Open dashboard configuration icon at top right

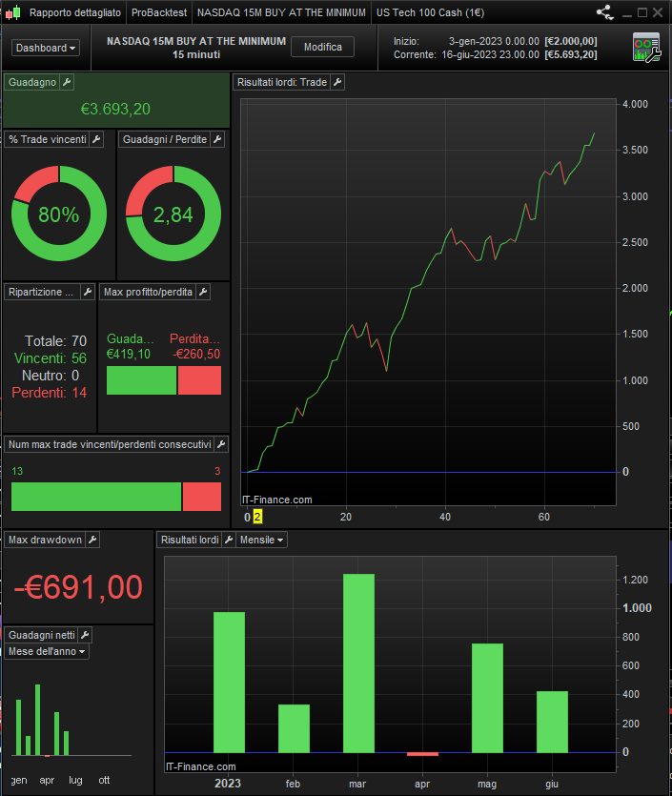(x=646, y=48)
